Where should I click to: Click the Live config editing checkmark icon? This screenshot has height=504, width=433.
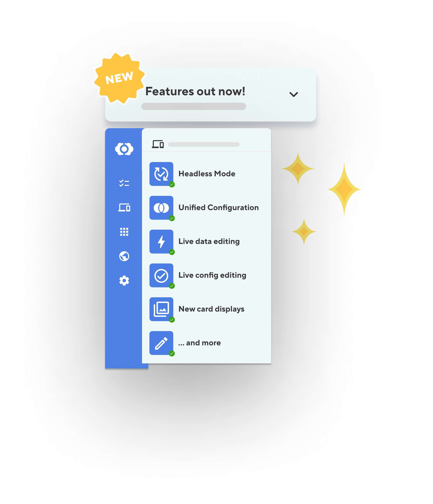point(171,286)
